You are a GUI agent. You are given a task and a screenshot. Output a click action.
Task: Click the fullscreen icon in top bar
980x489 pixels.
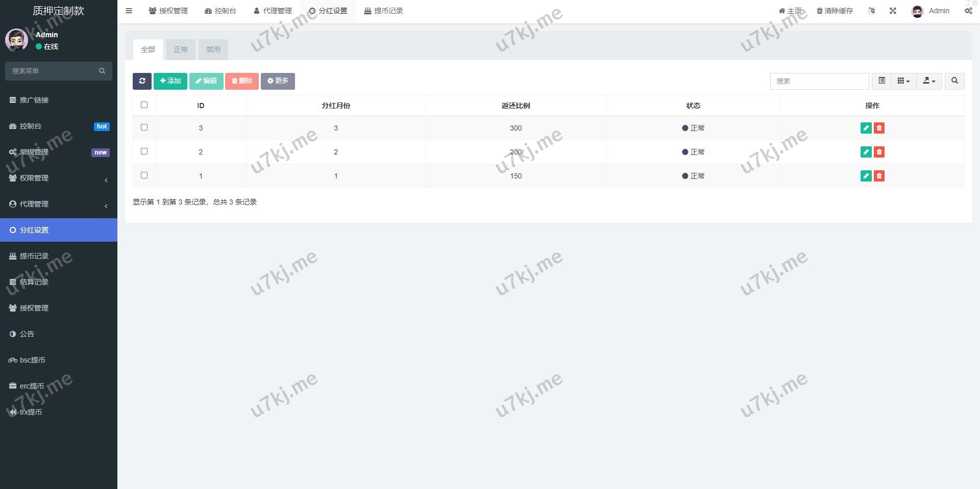(x=893, y=11)
